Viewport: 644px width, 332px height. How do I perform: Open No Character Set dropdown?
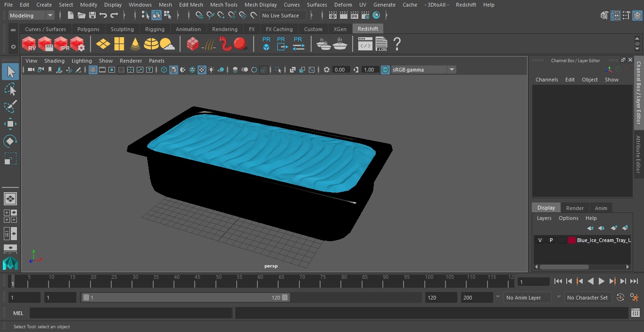(x=588, y=298)
